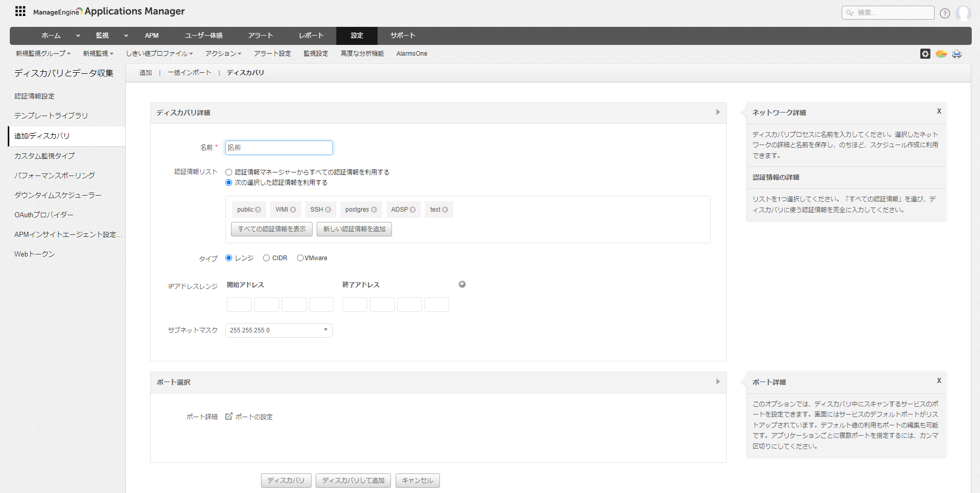Expand the 監視 menu arrow
980x493 pixels.
pyautogui.click(x=126, y=36)
